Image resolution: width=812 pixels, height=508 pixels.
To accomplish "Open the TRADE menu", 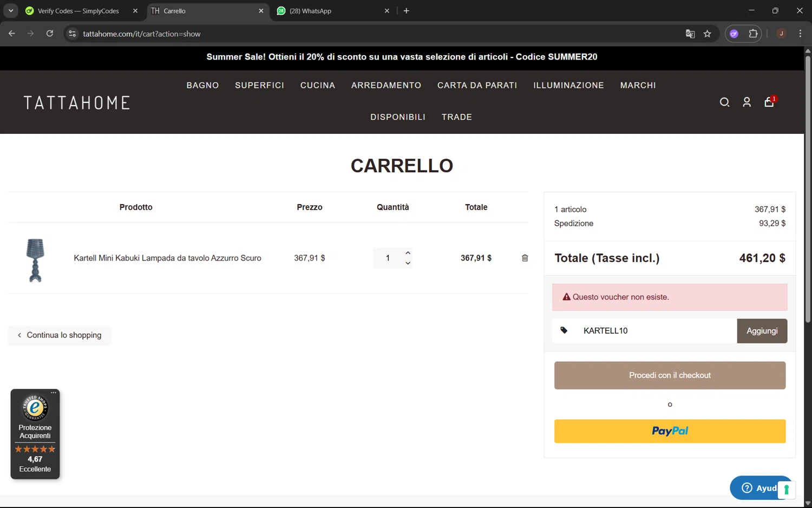I will 457,117.
